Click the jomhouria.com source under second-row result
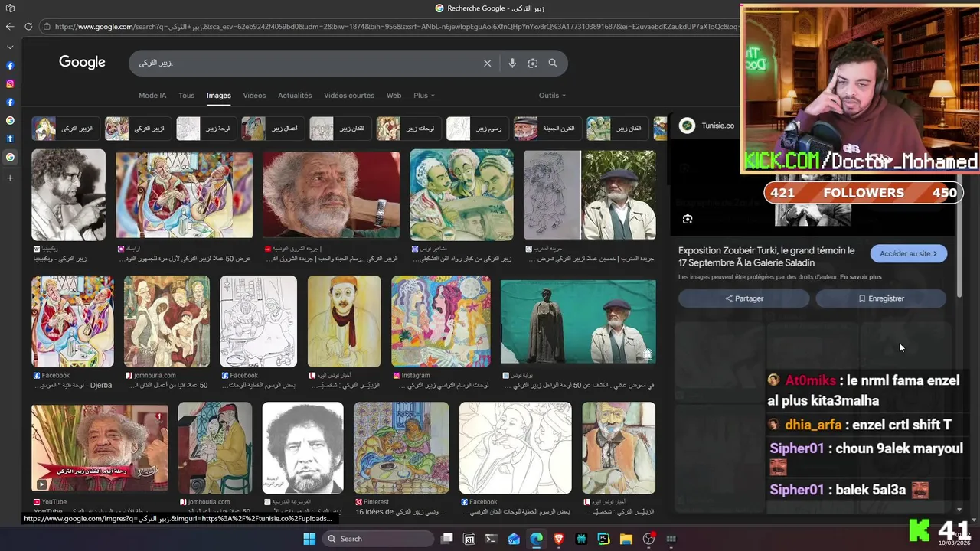This screenshot has height=551, width=980. tap(155, 376)
